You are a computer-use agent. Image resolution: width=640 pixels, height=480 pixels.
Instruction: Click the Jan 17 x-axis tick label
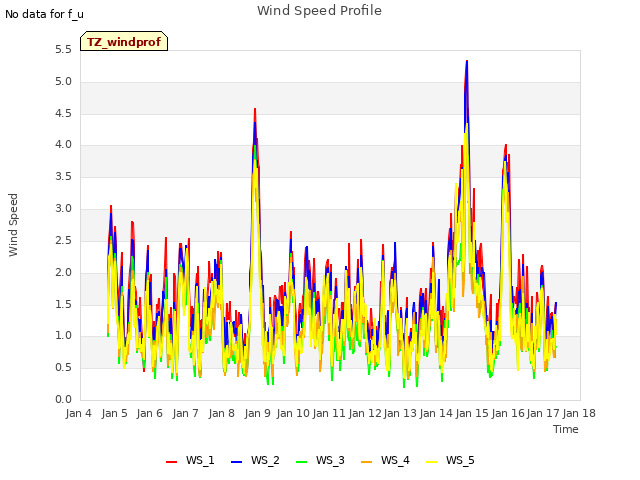(543, 413)
